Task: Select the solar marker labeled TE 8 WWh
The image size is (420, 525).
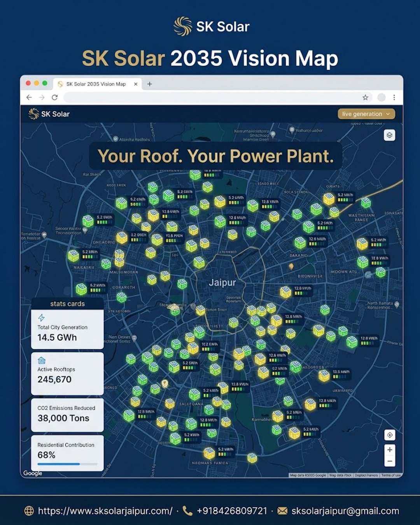Action: click(x=363, y=262)
